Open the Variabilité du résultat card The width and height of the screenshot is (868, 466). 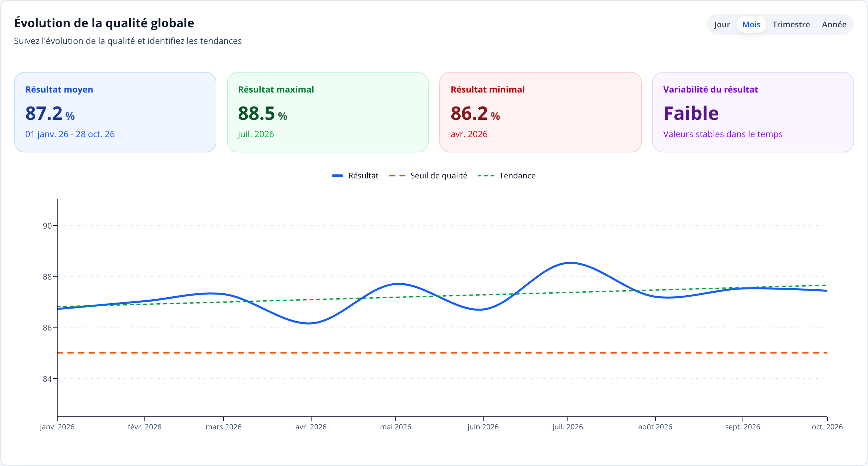pos(753,112)
